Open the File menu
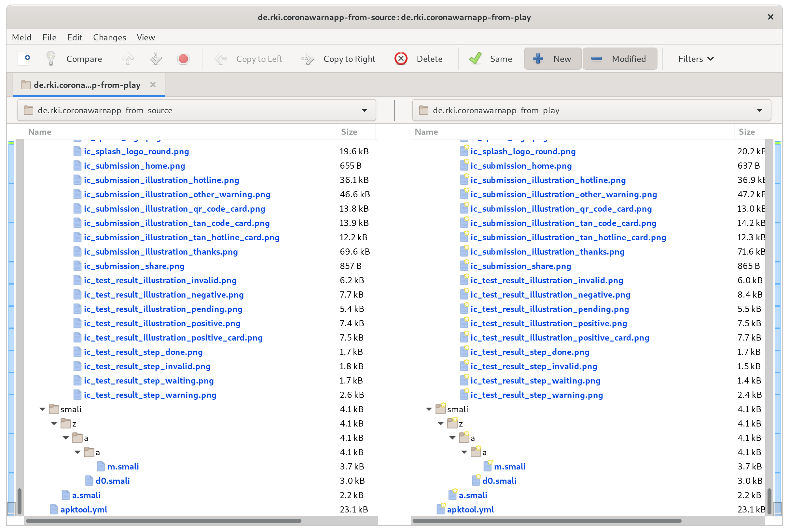 (x=49, y=37)
